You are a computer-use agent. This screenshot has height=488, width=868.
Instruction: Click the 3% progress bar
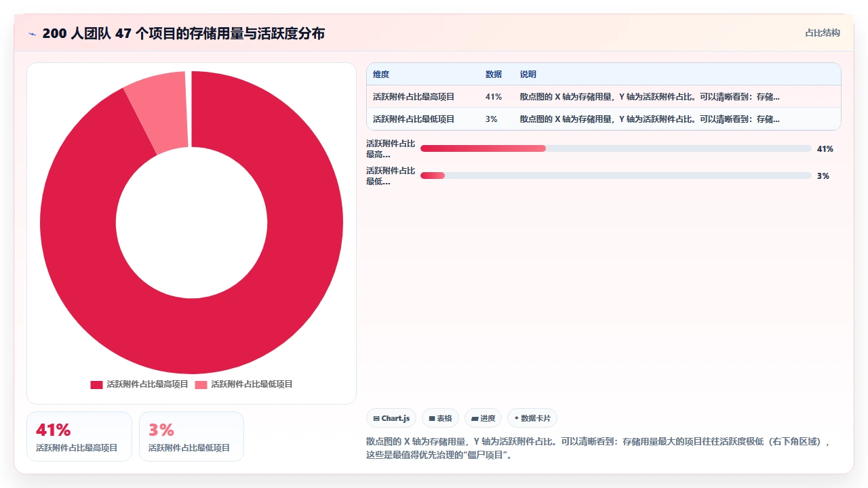point(616,176)
